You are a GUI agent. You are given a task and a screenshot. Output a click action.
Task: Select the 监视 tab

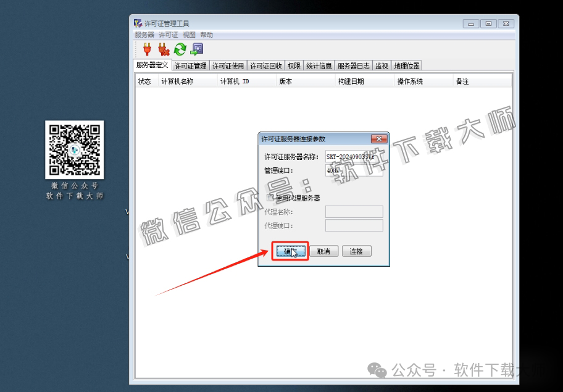pos(382,64)
